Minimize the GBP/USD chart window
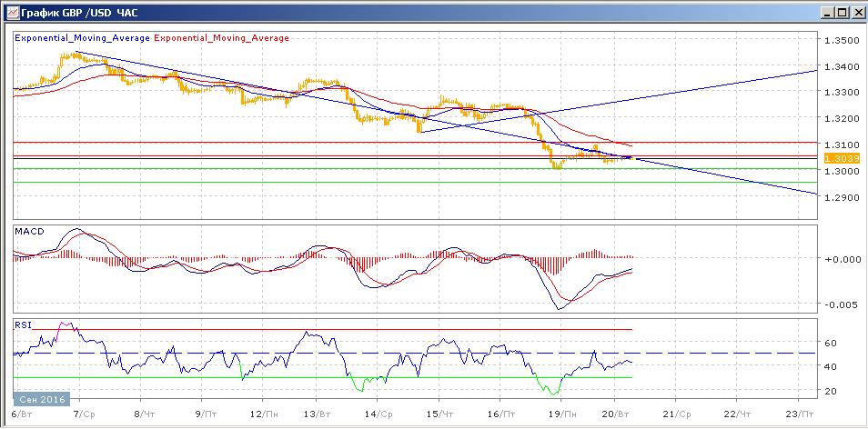868x429 pixels. click(x=826, y=12)
